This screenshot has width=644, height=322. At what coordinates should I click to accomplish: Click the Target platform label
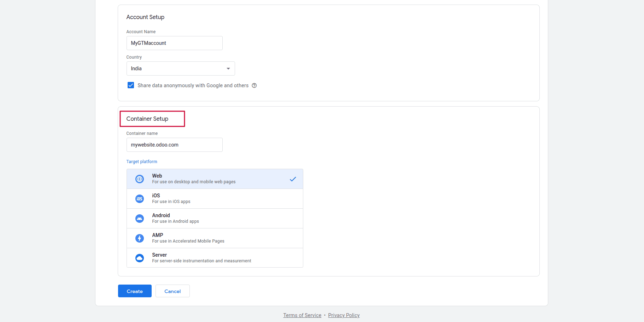pos(142,162)
